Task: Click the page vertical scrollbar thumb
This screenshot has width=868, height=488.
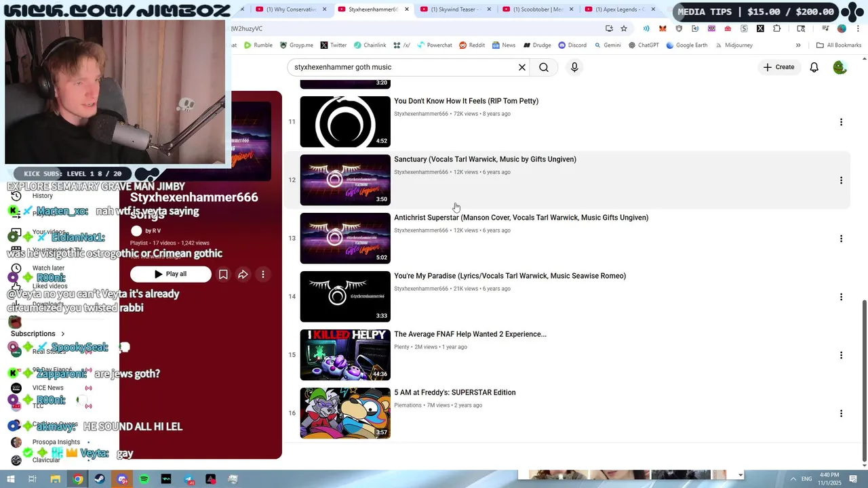Action: coord(863,380)
